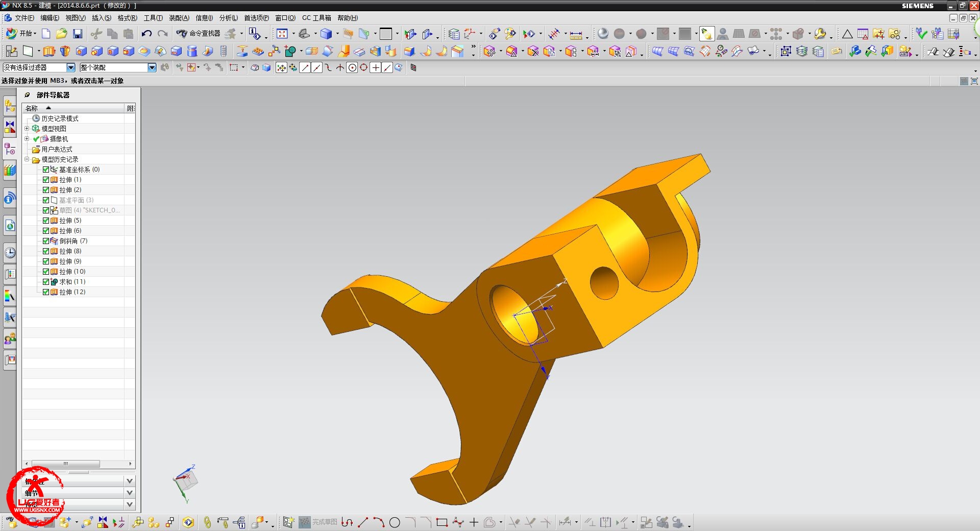Click the Fit view icon
The width and height of the screenshot is (980, 531).
coord(282,34)
